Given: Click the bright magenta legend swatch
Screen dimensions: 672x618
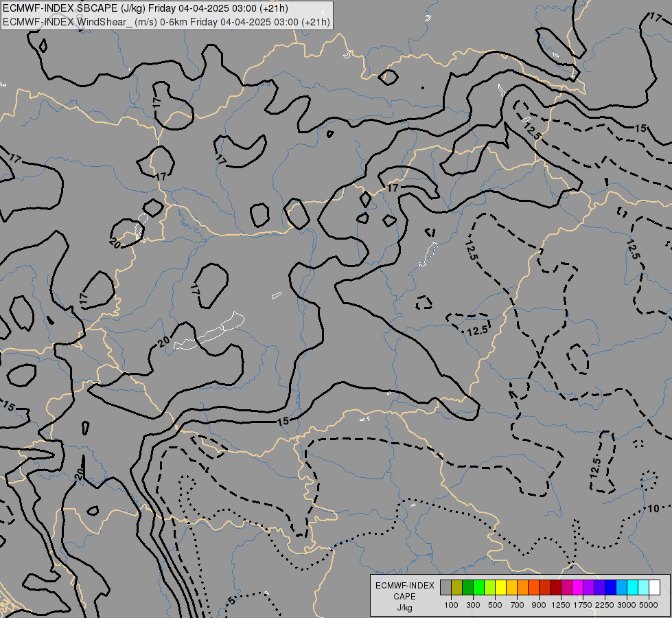Looking at the screenshot, I should pos(577,587).
